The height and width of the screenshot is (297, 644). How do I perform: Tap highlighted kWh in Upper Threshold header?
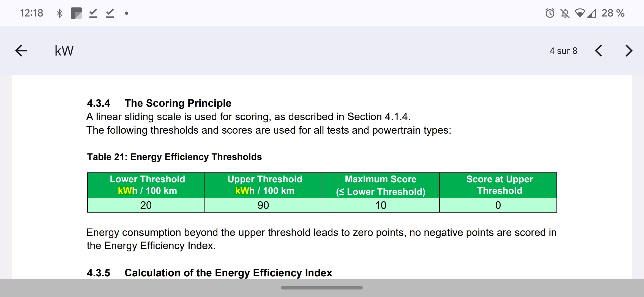tap(245, 191)
